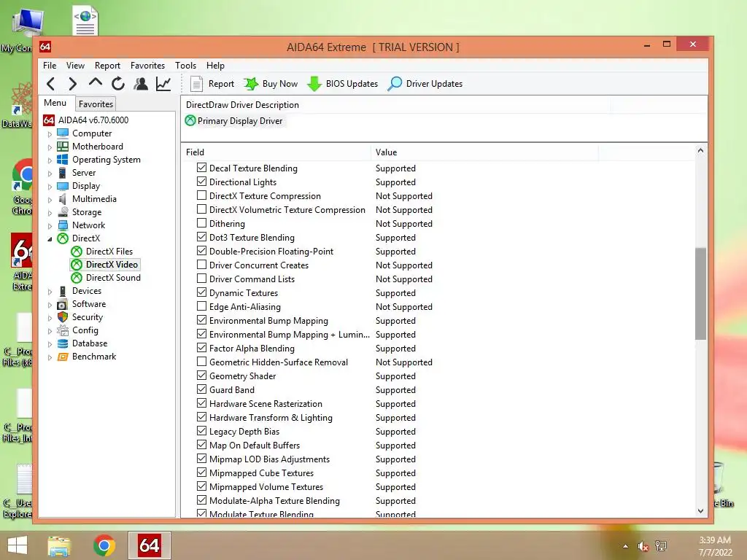Collapse the DirectX tree node

[x=50, y=239]
